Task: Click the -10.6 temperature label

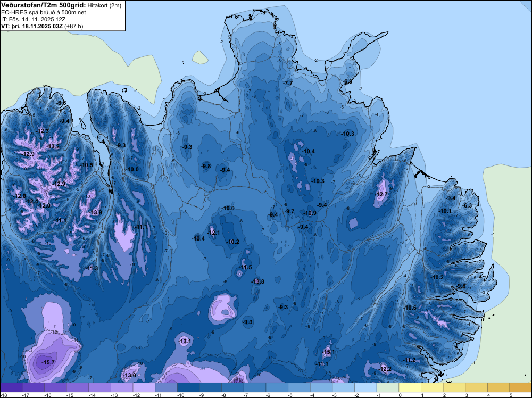Action: pyautogui.click(x=410, y=308)
